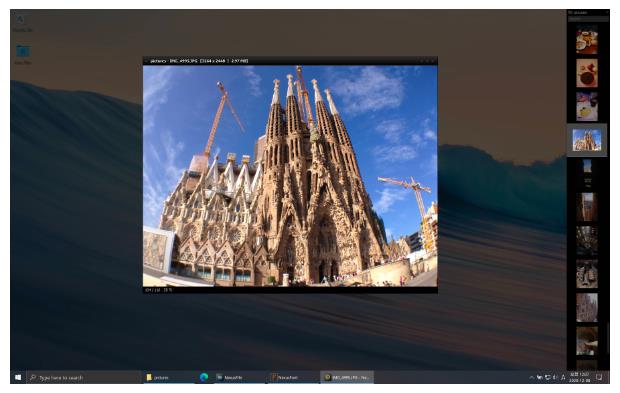Switch to the taskbar button just left of the IMG_4995.JPG button

click(x=293, y=377)
